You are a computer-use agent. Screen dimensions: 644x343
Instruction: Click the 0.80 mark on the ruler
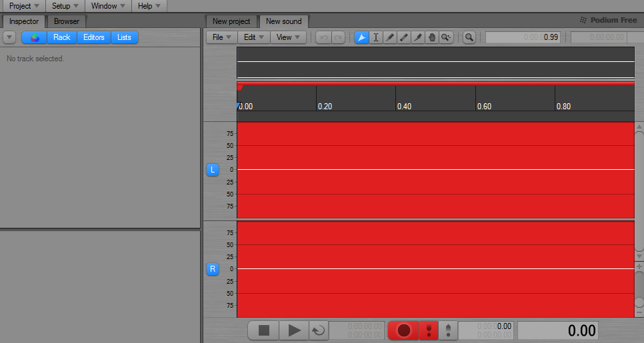click(x=563, y=107)
